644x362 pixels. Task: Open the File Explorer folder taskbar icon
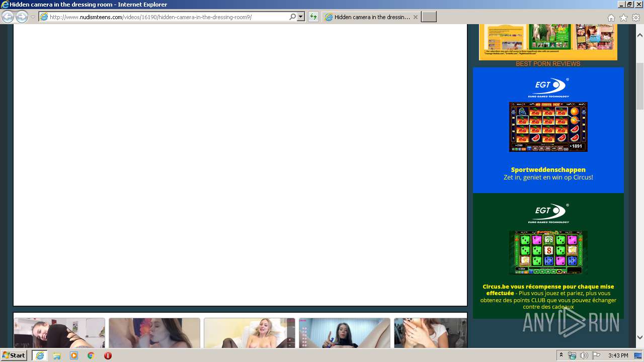[57, 355]
